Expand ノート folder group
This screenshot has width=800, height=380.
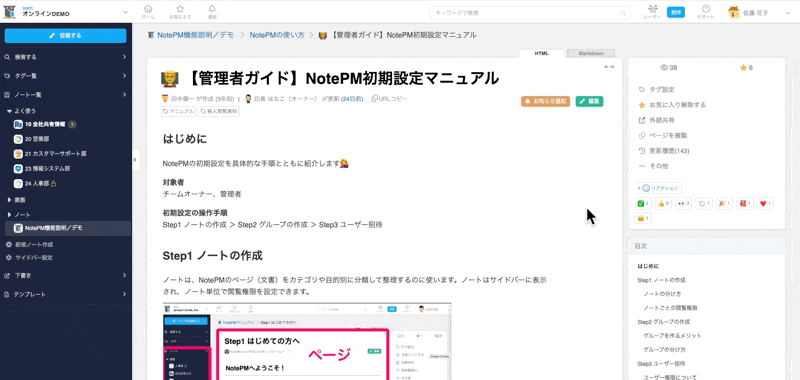click(19, 214)
